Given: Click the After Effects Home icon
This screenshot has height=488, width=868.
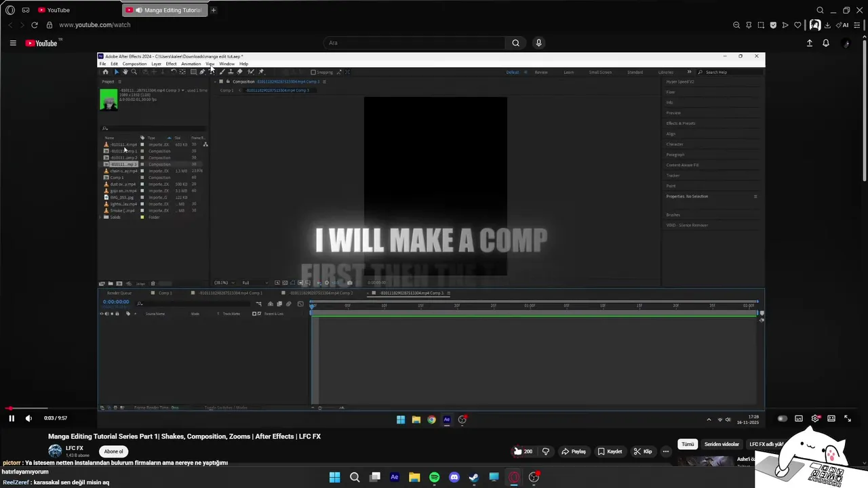Looking at the screenshot, I should click(x=105, y=72).
